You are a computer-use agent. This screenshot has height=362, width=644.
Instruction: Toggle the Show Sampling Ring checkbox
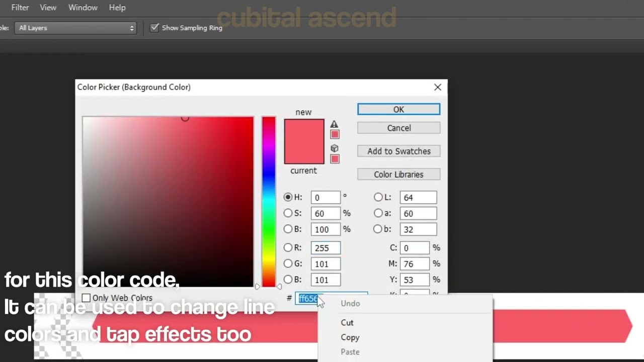tap(154, 28)
